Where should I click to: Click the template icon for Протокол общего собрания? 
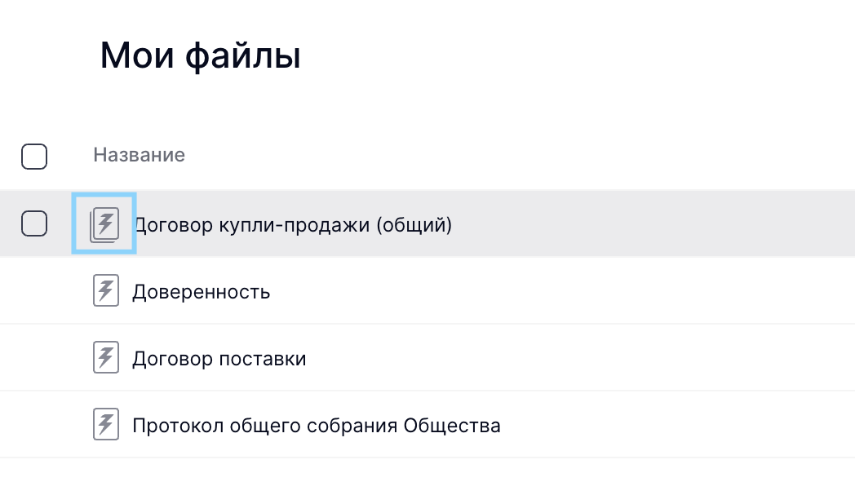[x=106, y=424]
